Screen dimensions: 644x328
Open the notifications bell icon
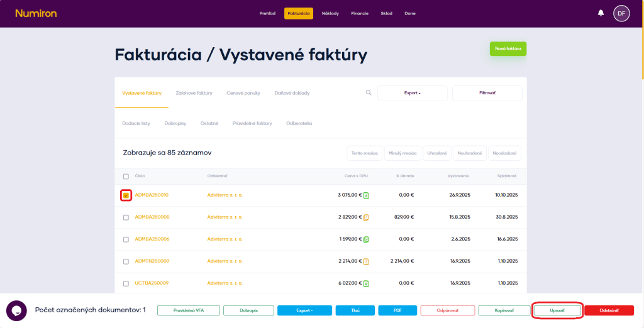coord(601,13)
